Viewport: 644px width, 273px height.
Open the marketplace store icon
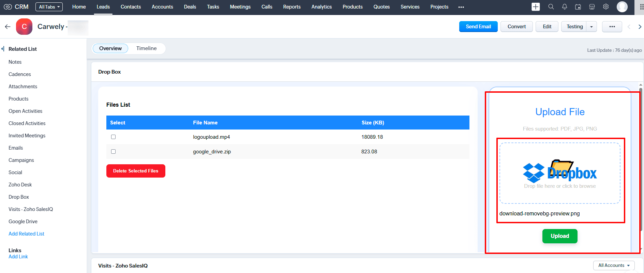tap(592, 7)
